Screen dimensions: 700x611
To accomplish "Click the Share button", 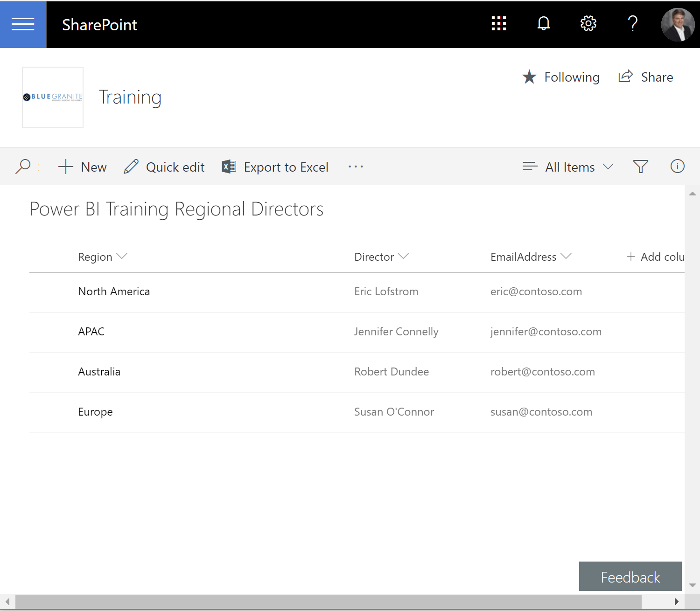I will click(x=645, y=77).
